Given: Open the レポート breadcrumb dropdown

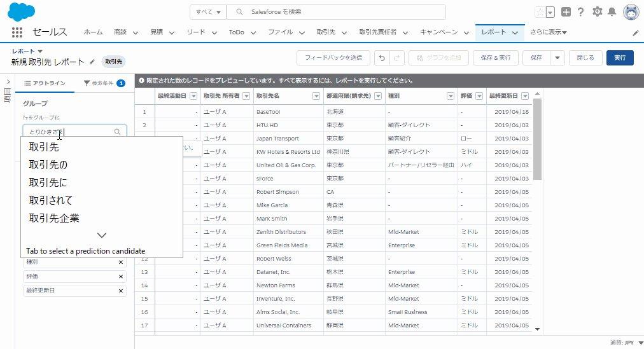Looking at the screenshot, I should [x=40, y=51].
